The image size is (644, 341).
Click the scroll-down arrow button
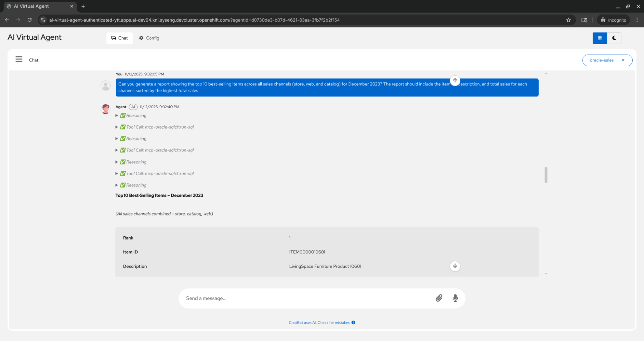point(455,266)
